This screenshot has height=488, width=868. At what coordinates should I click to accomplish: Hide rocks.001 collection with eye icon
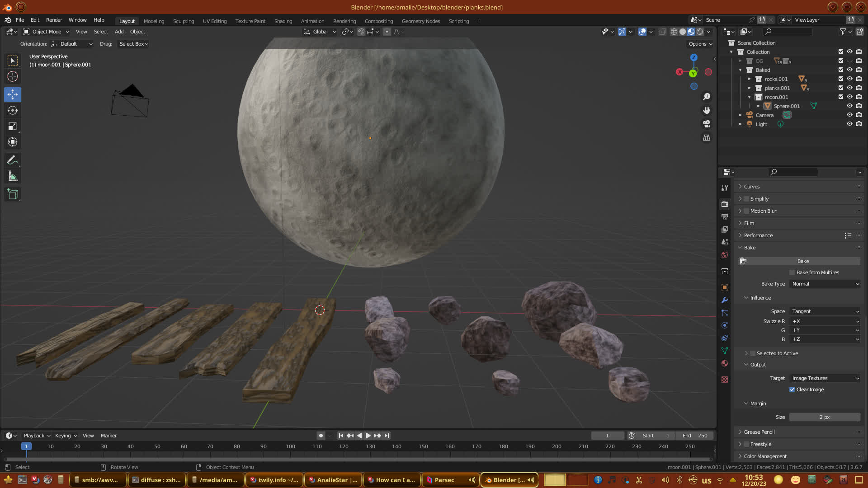tap(849, 79)
